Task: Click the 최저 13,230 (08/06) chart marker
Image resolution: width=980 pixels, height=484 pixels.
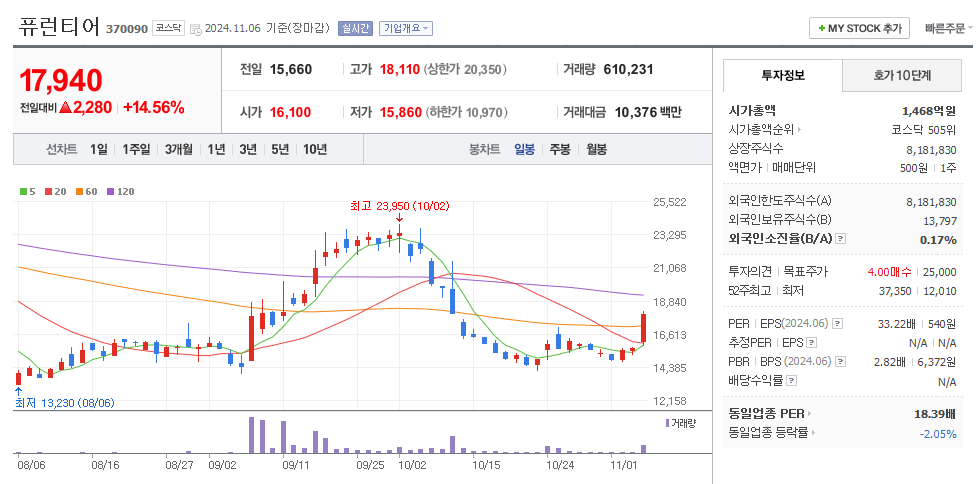Action: pos(64,403)
